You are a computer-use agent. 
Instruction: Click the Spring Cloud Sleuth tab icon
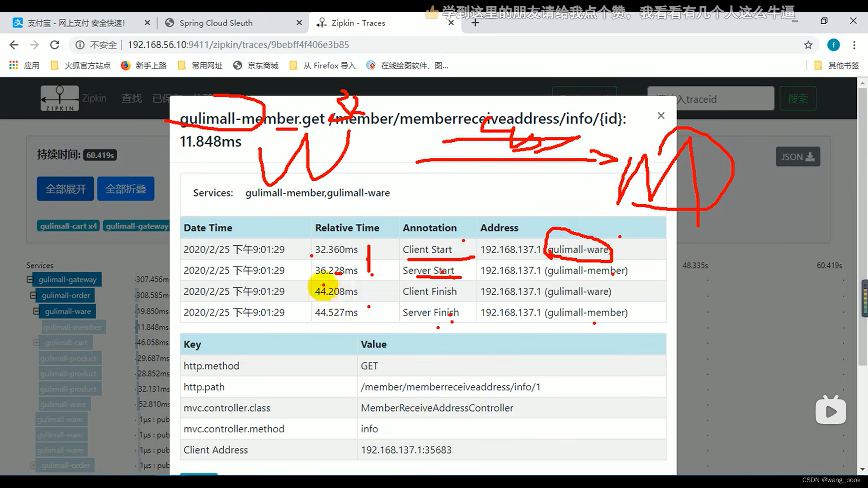(170, 23)
